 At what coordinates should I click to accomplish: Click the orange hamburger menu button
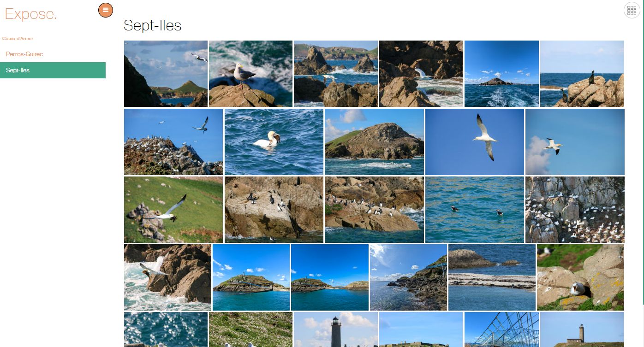click(x=106, y=10)
